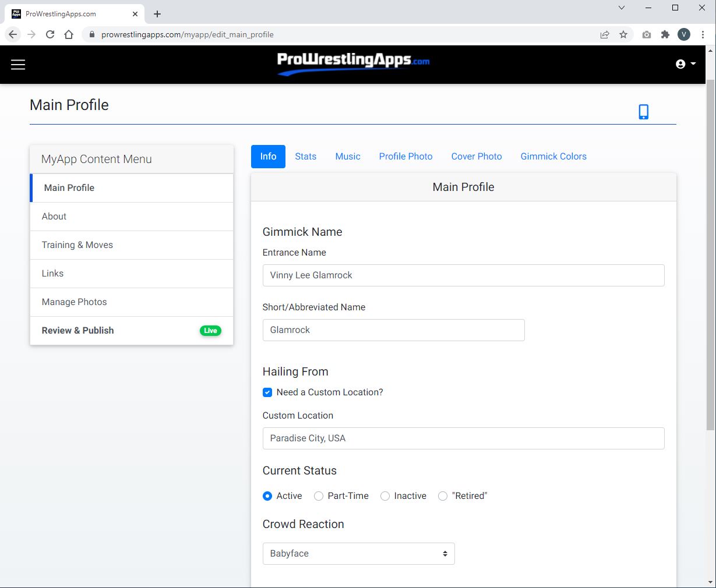Image resolution: width=716 pixels, height=588 pixels.
Task: Go to Review & Publish in the menu
Action: (x=77, y=330)
